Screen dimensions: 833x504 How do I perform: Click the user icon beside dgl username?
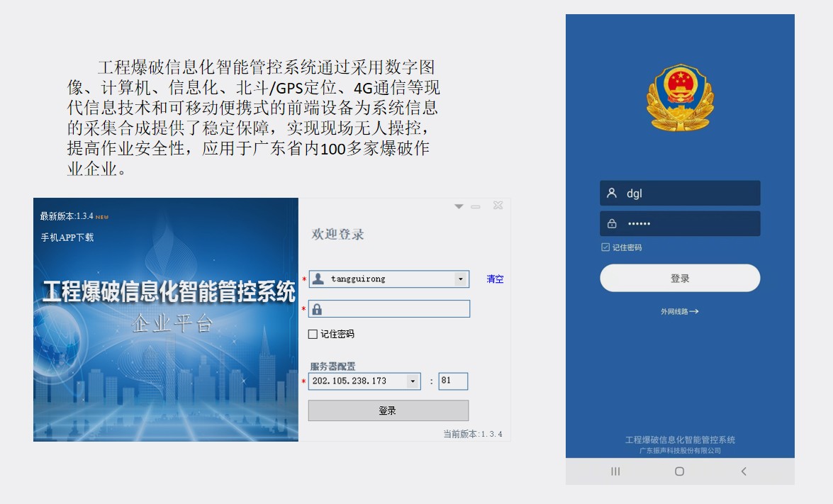click(x=612, y=193)
